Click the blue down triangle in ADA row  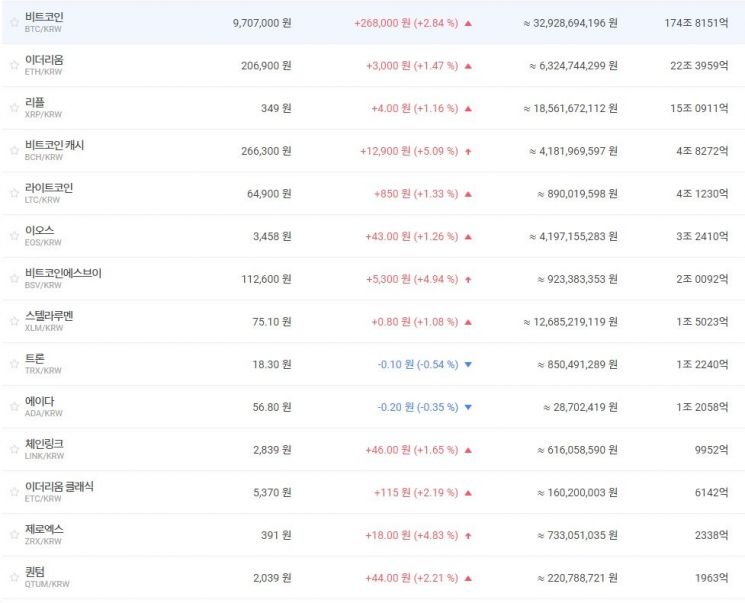click(x=468, y=407)
